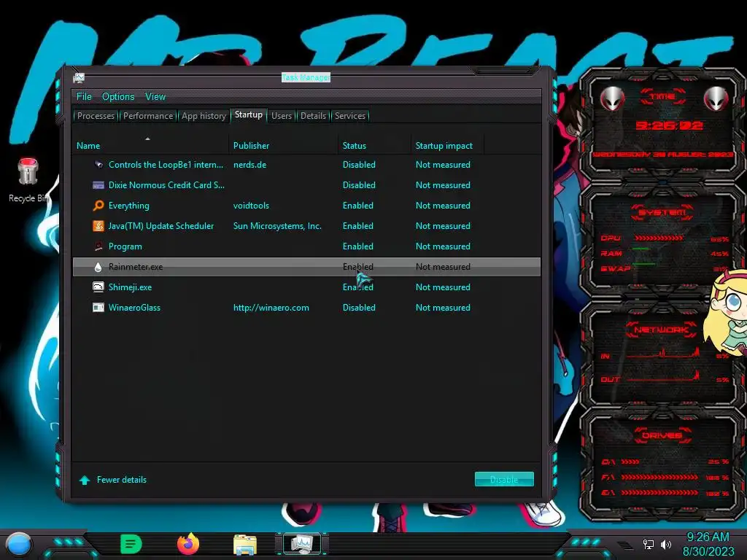Click the Task Manager taskbar button
Viewport: 747px width, 560px height.
point(302,544)
